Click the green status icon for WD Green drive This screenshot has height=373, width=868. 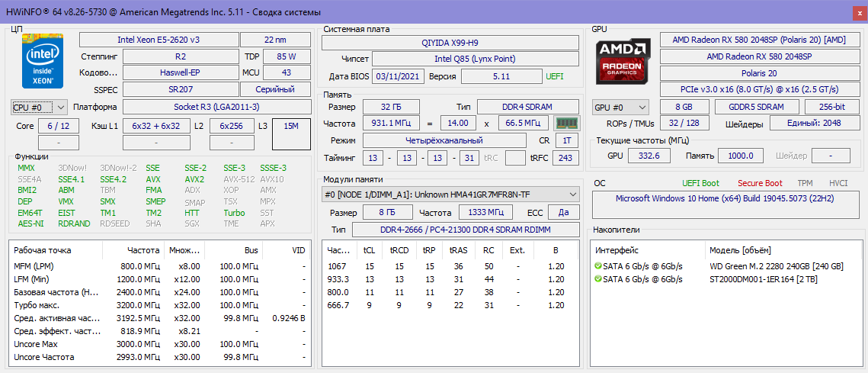pyautogui.click(x=598, y=266)
